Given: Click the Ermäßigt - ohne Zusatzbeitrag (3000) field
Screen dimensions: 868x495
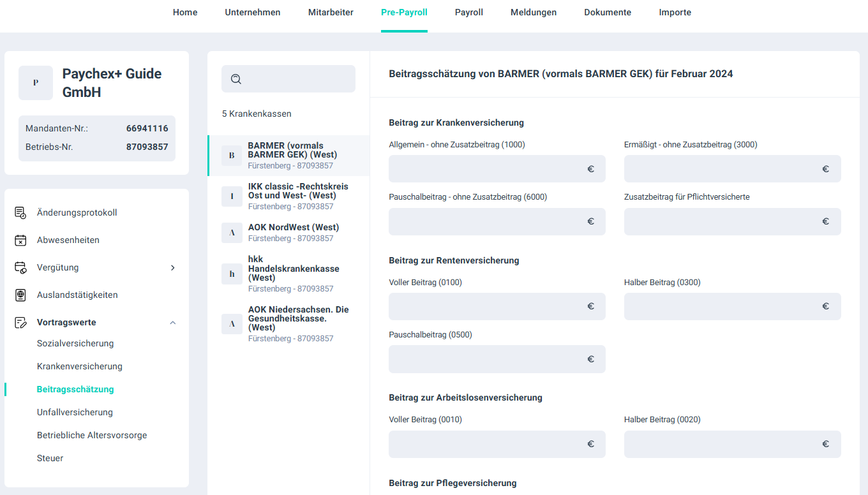Looking at the screenshot, I should [x=733, y=169].
